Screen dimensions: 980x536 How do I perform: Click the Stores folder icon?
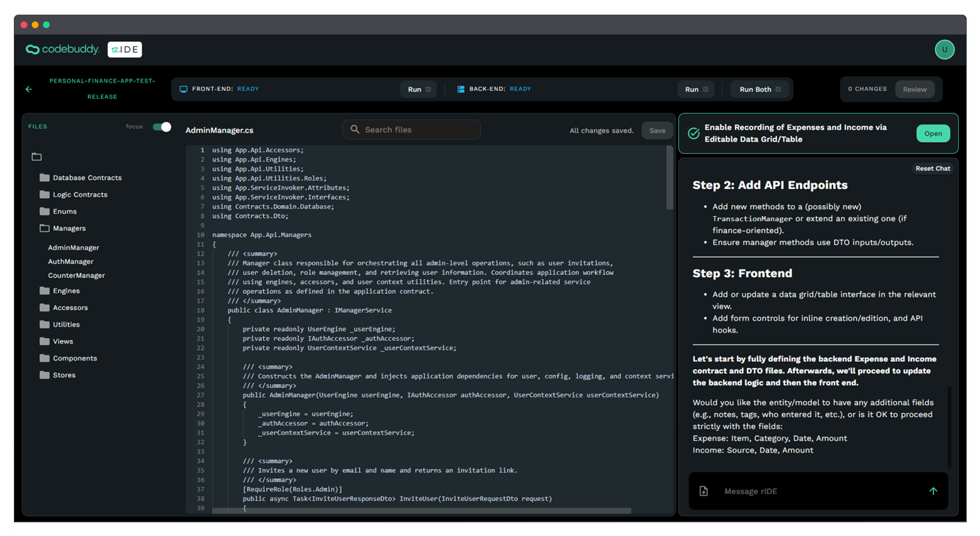[x=45, y=374]
